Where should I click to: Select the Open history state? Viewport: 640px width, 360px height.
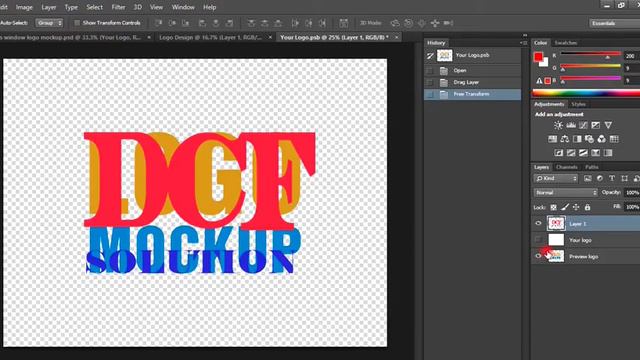tap(473, 71)
